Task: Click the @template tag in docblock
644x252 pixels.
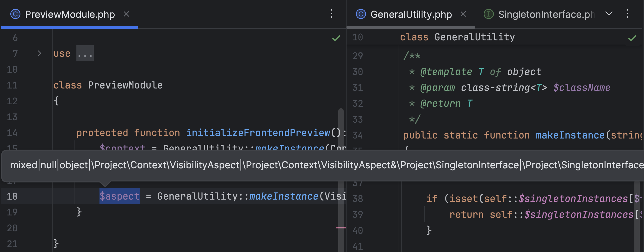Action: (446, 72)
